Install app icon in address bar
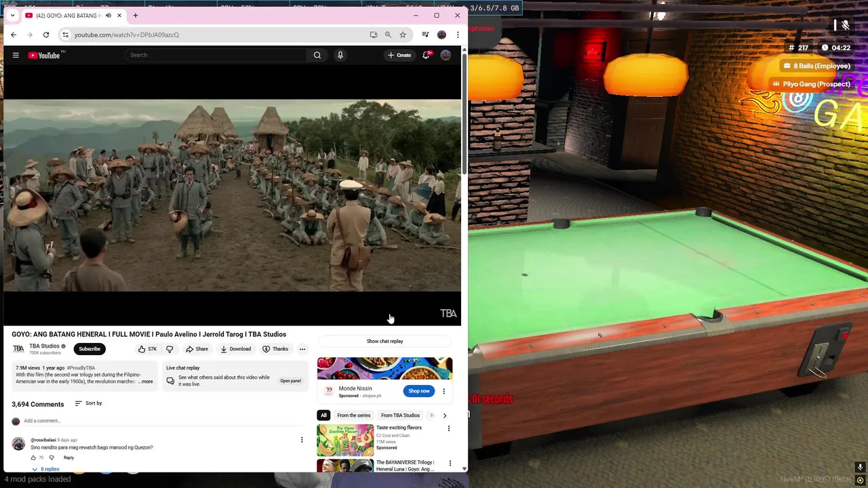 click(x=374, y=35)
